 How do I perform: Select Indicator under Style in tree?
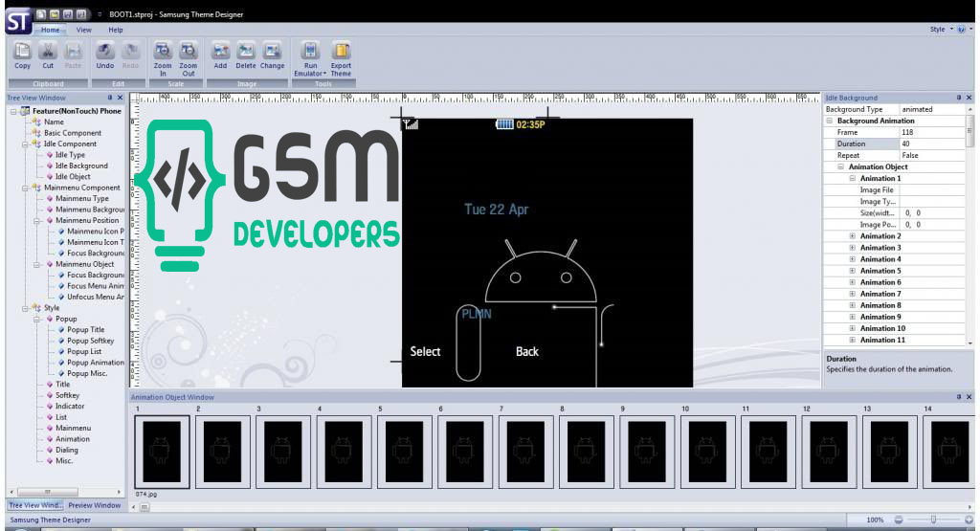(70, 407)
